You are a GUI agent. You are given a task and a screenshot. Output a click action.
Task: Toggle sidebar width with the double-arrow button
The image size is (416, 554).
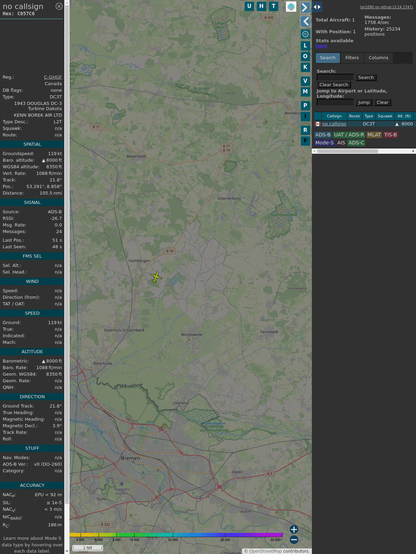[x=317, y=7]
